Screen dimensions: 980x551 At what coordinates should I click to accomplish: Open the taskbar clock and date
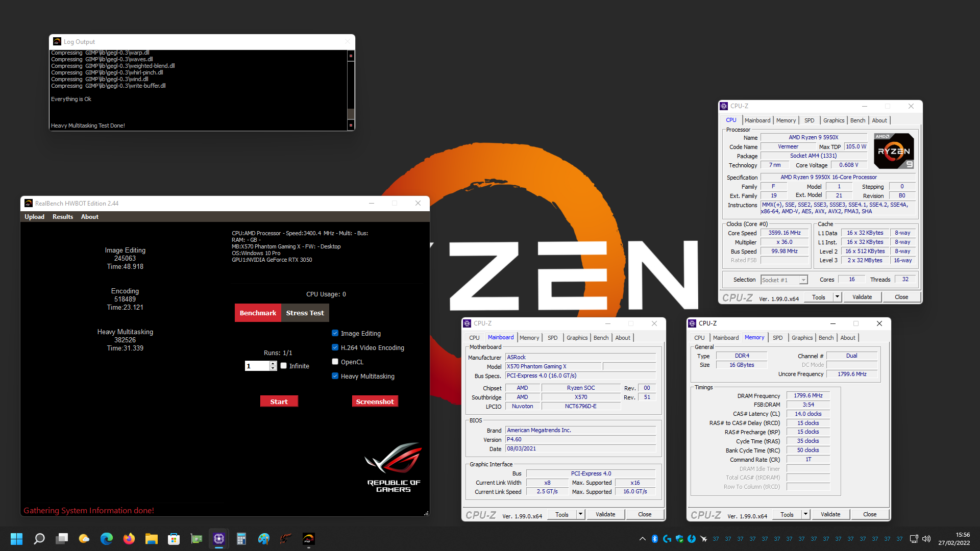pos(954,539)
